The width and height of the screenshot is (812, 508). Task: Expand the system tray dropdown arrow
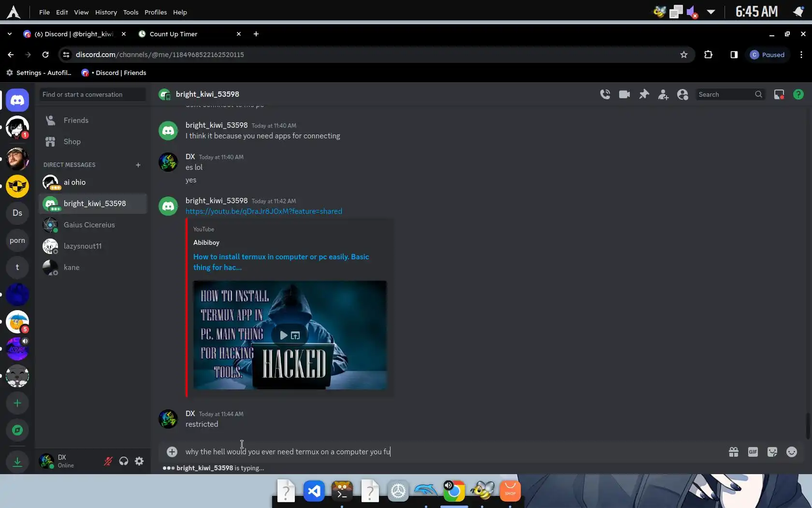click(x=711, y=12)
